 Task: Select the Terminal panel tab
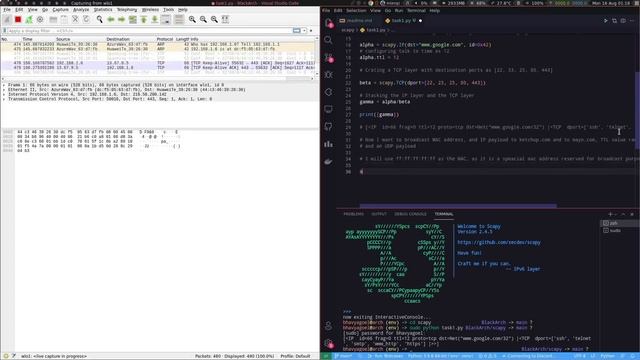pos(444,214)
